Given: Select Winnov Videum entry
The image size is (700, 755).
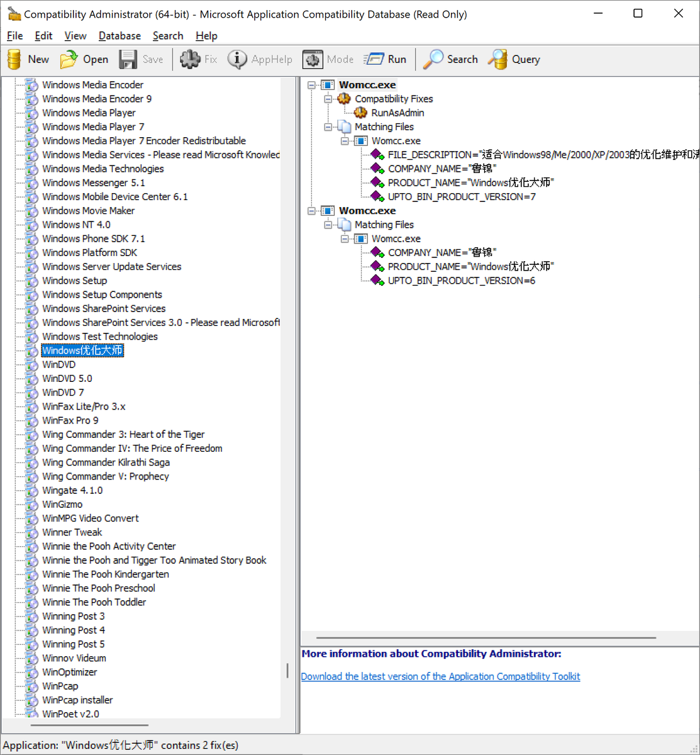Looking at the screenshot, I should 74,658.
